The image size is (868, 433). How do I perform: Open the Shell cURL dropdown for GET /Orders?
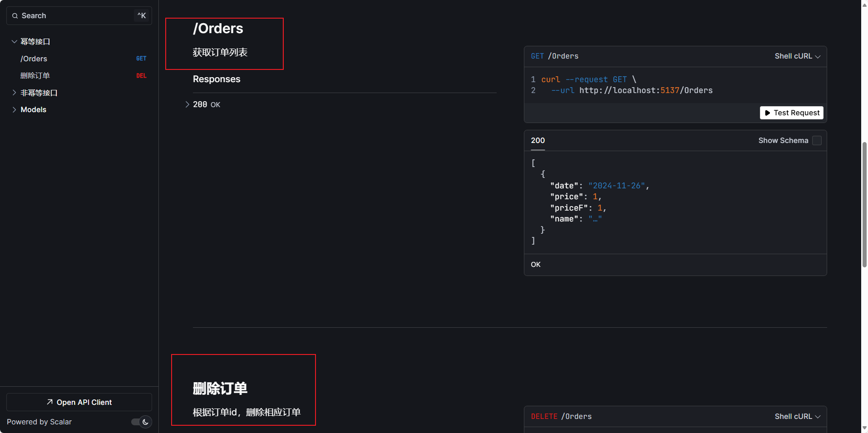(797, 56)
